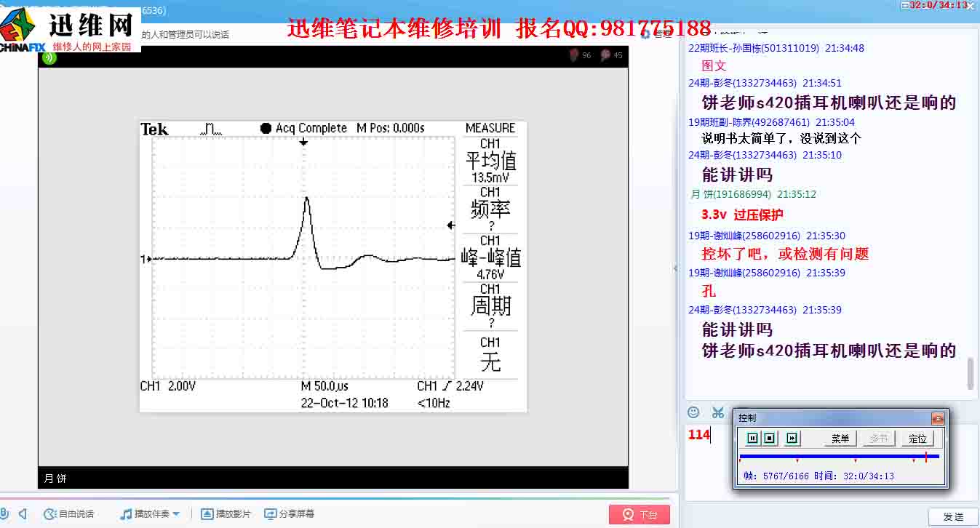Screen dimensions: 980x528
Task: Click username 22期班长-孙国栋(501311019)
Action: click(x=754, y=48)
